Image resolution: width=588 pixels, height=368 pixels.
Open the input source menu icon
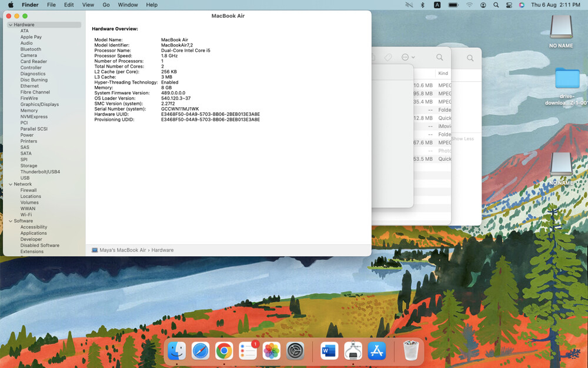[x=437, y=5]
